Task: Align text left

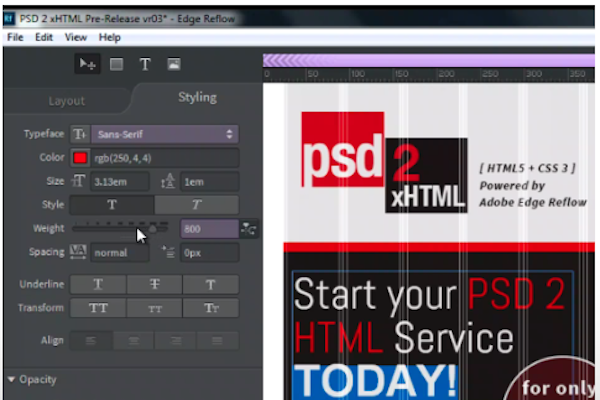Action: pyautogui.click(x=91, y=340)
